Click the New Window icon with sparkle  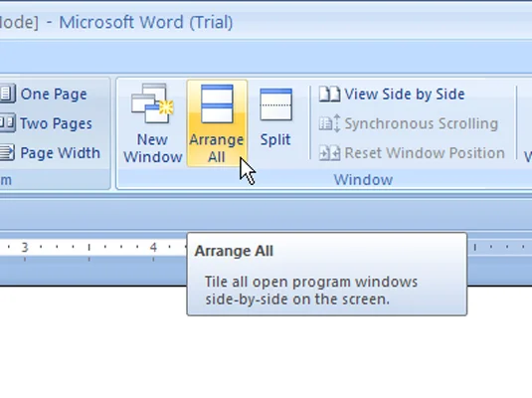[x=153, y=103]
